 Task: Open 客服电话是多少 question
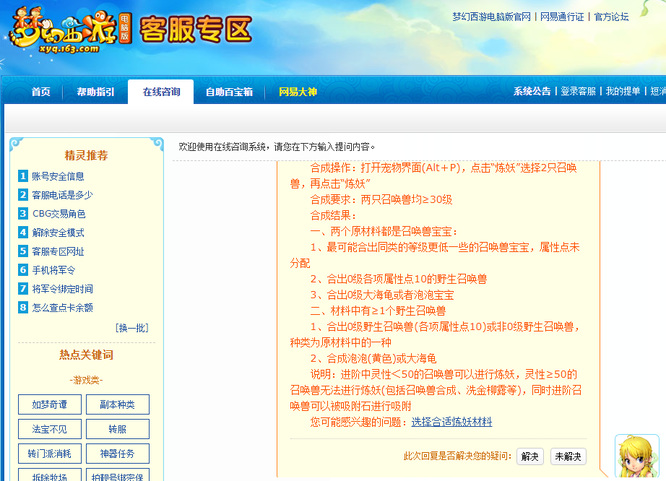pos(62,195)
